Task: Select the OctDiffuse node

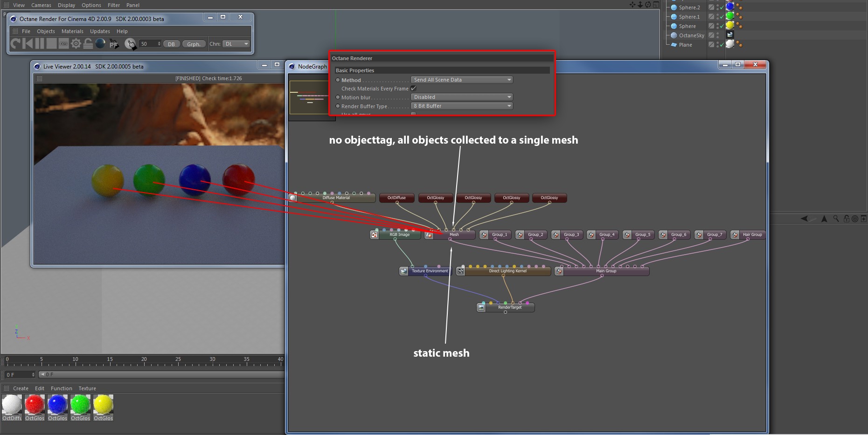Action: (396, 198)
